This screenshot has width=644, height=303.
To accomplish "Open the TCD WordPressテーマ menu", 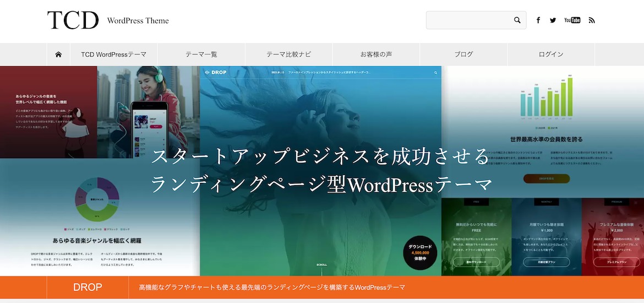I will pyautogui.click(x=113, y=55).
